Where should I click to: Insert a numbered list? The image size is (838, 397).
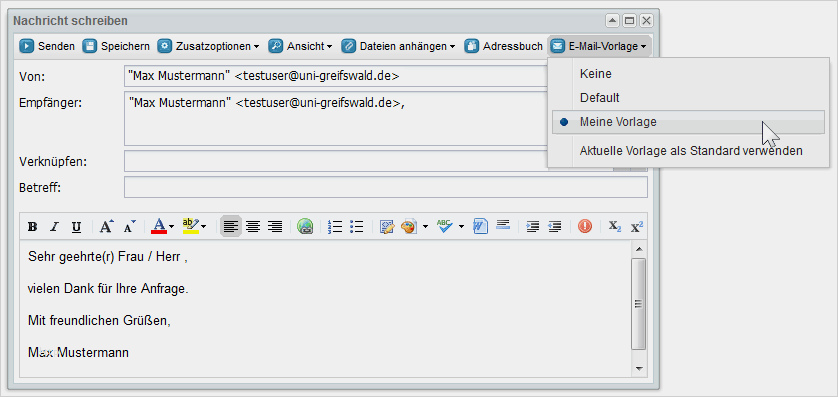335,227
